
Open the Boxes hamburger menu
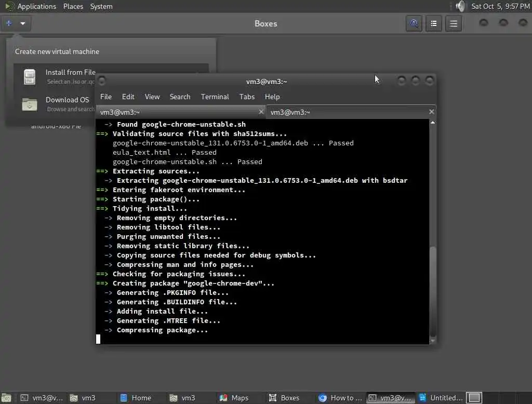coord(454,23)
